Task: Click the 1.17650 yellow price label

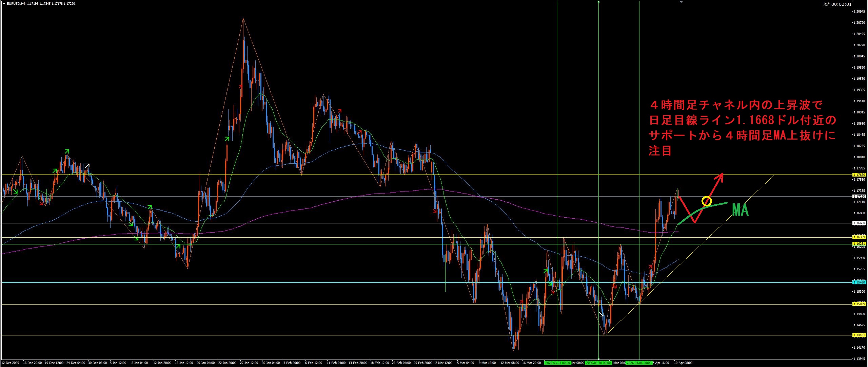Action: pos(860,175)
